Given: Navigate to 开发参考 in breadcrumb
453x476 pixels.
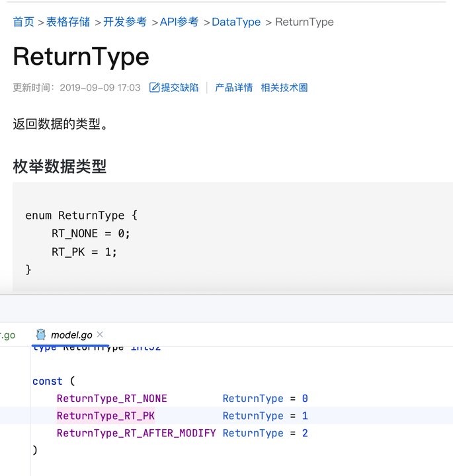Looking at the screenshot, I should click(125, 22).
